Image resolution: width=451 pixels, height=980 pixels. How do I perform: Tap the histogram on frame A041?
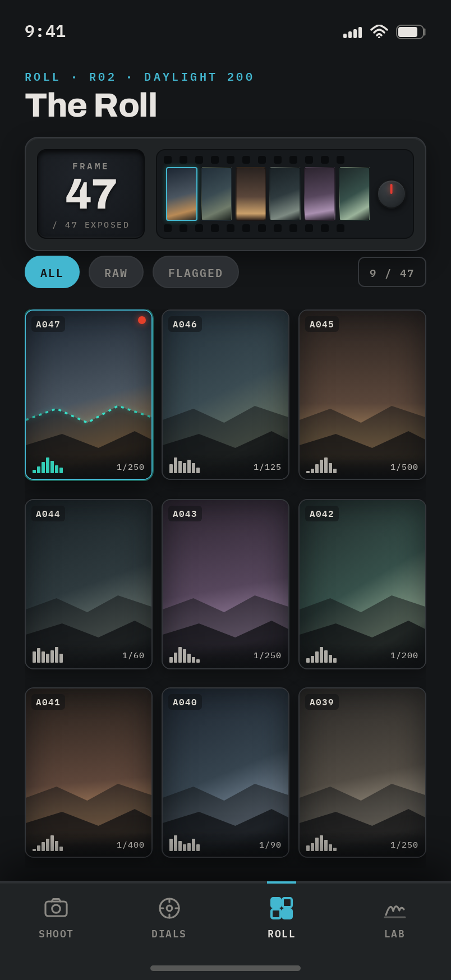48,843
